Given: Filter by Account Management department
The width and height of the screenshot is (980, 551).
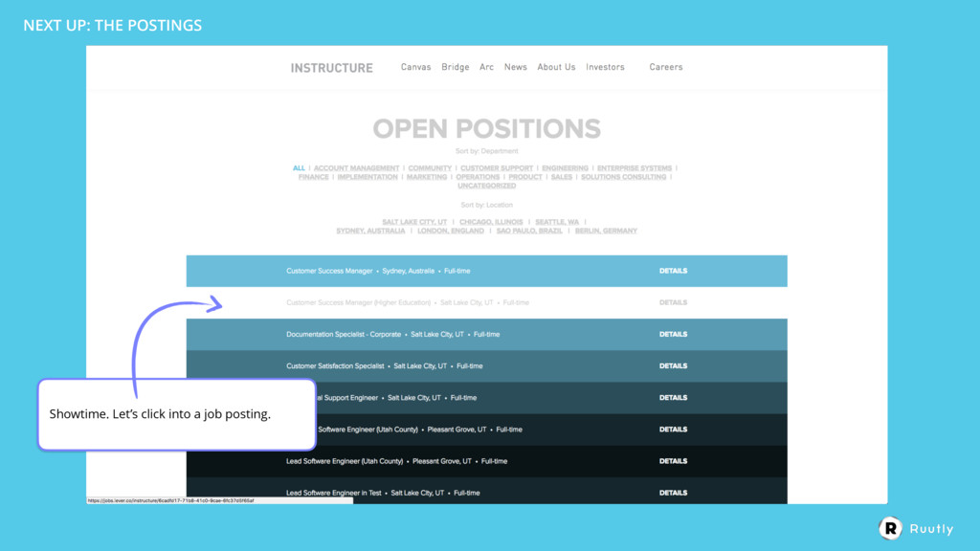Looking at the screenshot, I should pyautogui.click(x=356, y=168).
